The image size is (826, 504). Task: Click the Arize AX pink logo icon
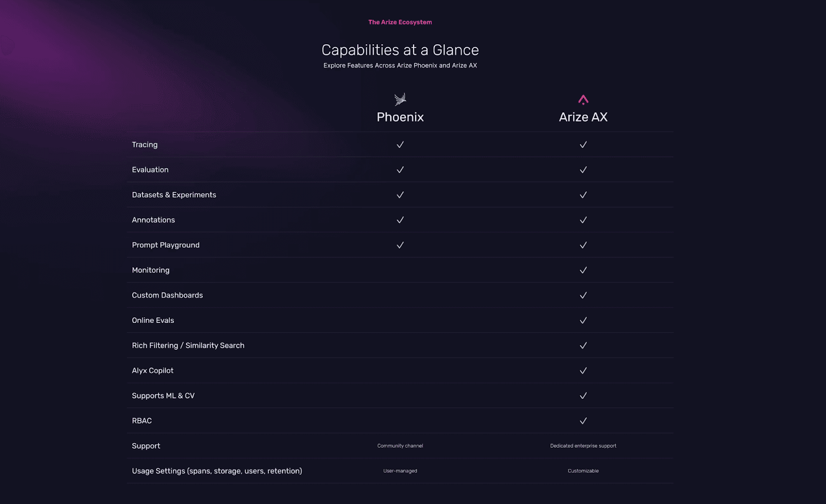tap(583, 100)
